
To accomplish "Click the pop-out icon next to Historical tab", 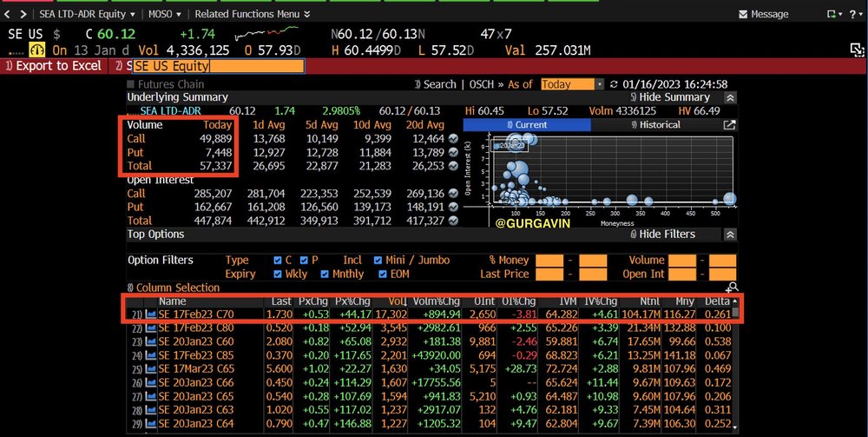I will (729, 125).
